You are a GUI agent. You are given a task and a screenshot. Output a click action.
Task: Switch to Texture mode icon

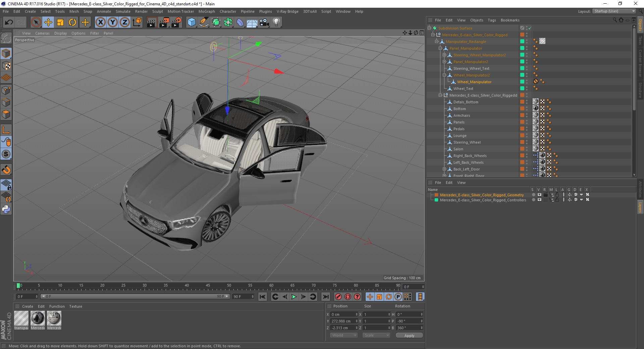point(6,66)
